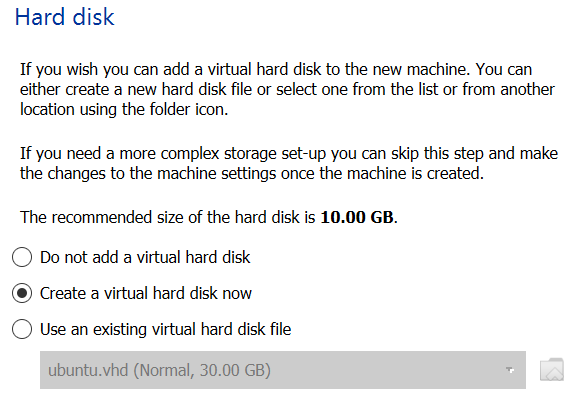The image size is (573, 398).
Task: Click the 'ubuntu.vhd' text in the disk selector
Action: (x=88, y=370)
